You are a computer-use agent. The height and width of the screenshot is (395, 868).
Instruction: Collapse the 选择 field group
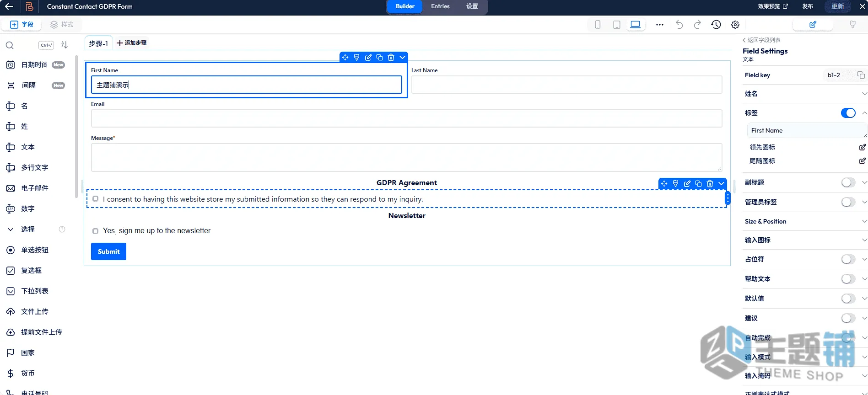click(11, 230)
